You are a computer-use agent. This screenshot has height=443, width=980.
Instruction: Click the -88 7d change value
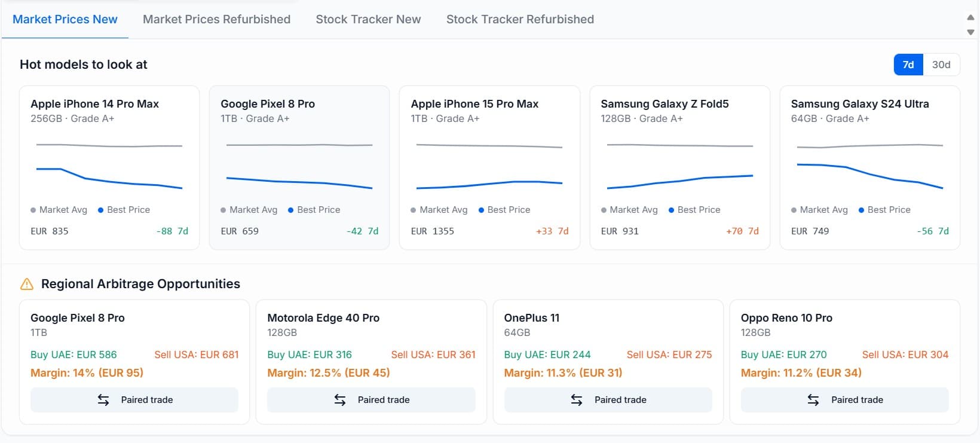point(172,231)
